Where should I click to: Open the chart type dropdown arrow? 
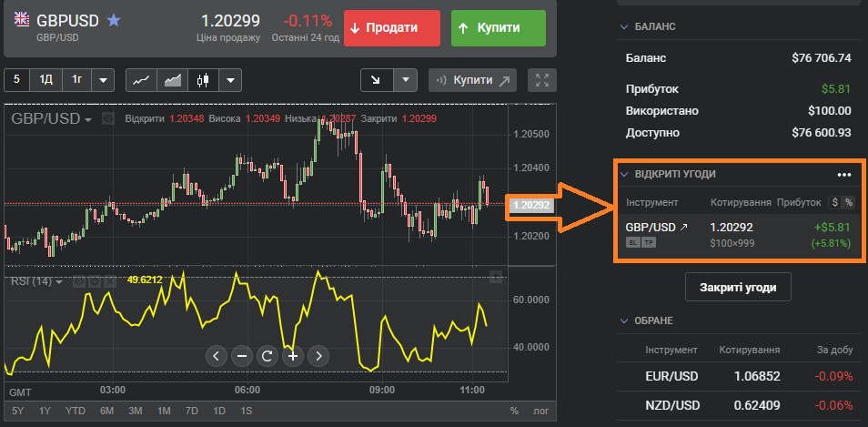pyautogui.click(x=230, y=80)
